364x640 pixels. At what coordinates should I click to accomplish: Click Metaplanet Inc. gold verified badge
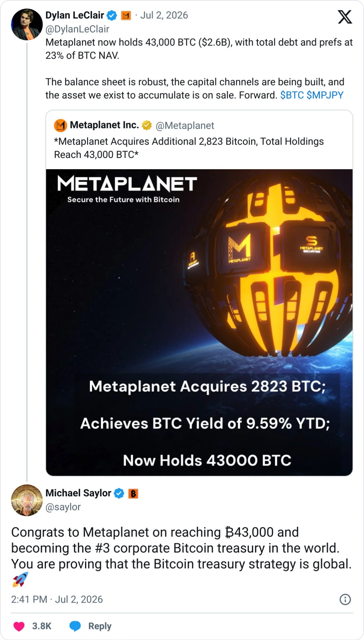pyautogui.click(x=147, y=125)
